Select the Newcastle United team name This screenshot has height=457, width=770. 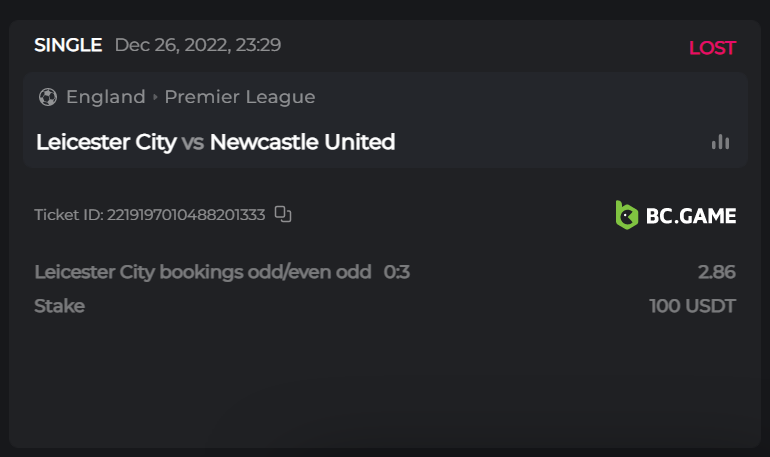pyautogui.click(x=303, y=142)
